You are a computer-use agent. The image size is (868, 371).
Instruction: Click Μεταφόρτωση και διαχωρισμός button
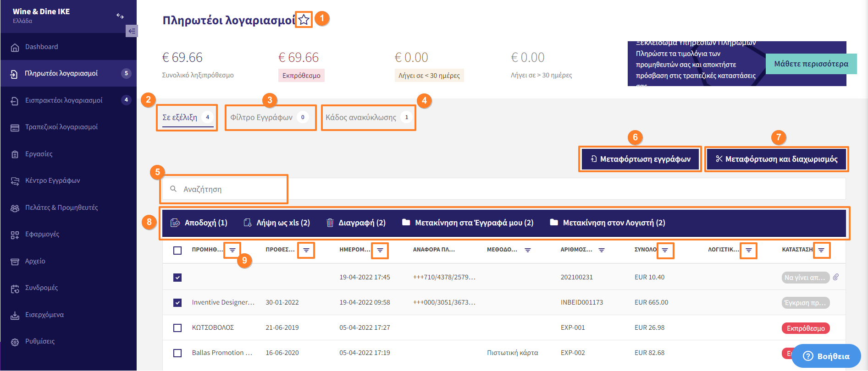tap(776, 159)
